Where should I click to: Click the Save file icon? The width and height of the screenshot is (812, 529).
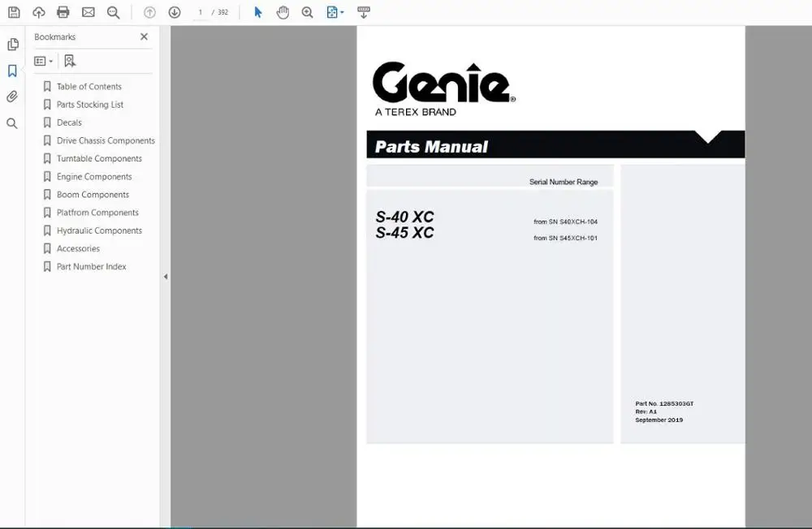pyautogui.click(x=14, y=12)
